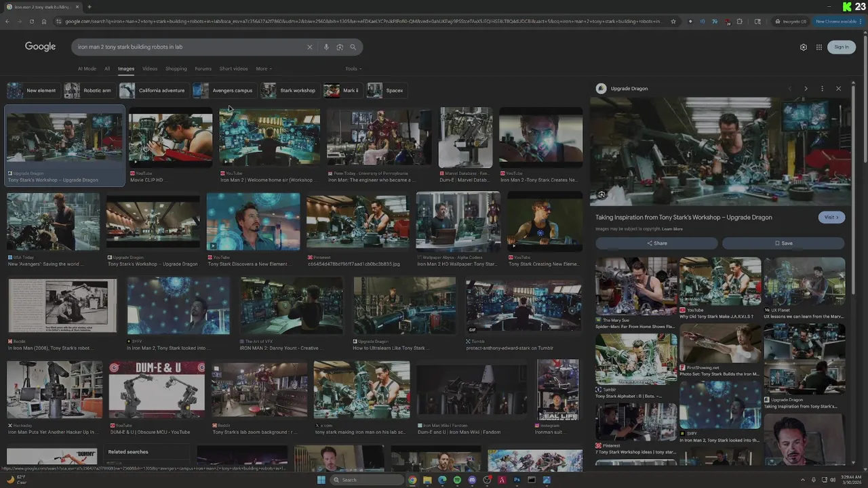This screenshot has width=868, height=488.
Task: Filter by New element chip
Action: [33, 90]
